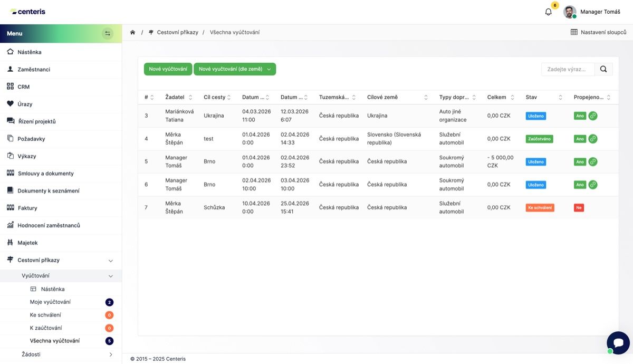Click the table icon beside Nastavení sloupců

coord(574,32)
